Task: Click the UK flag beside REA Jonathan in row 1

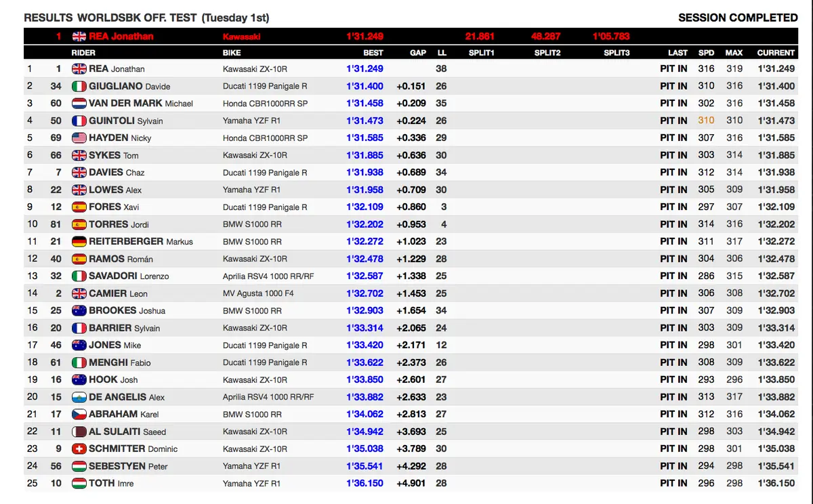Action: click(79, 68)
